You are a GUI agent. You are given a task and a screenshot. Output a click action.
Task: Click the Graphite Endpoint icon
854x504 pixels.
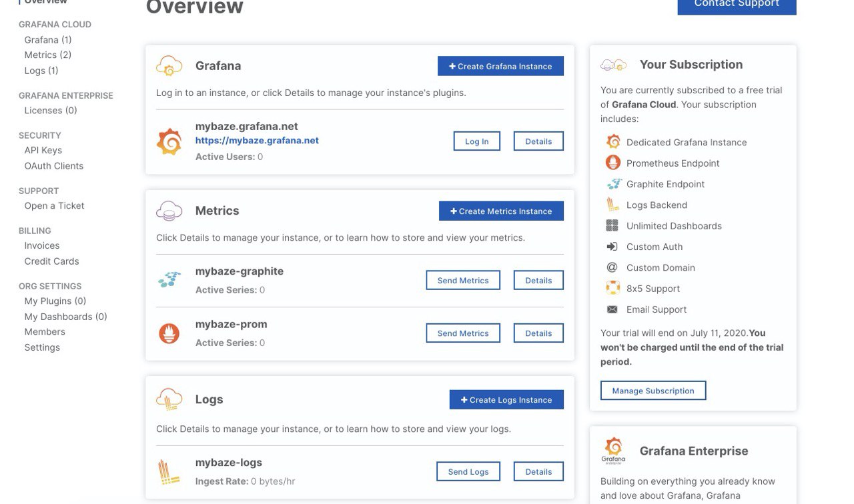pyautogui.click(x=613, y=184)
